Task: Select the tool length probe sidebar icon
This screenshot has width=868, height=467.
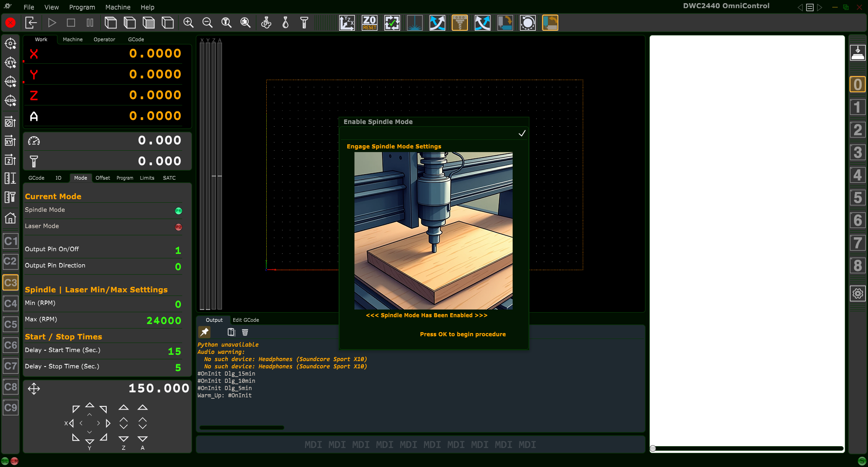Action: pos(10,197)
